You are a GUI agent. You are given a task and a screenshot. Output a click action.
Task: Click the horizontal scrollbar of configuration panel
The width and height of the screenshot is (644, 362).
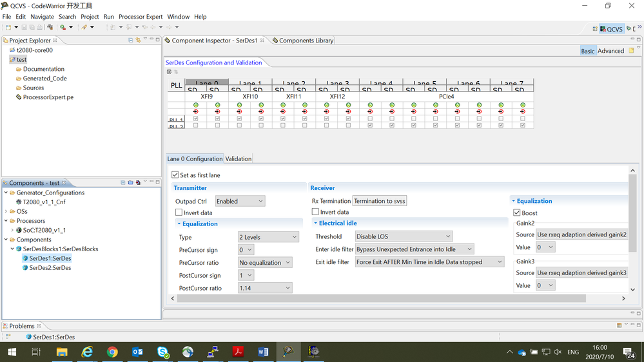click(381, 298)
